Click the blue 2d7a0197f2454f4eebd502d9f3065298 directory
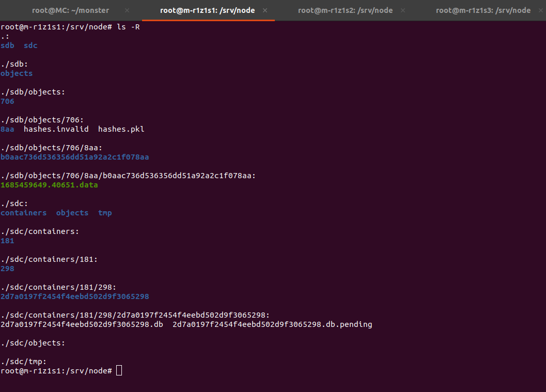 [74, 296]
